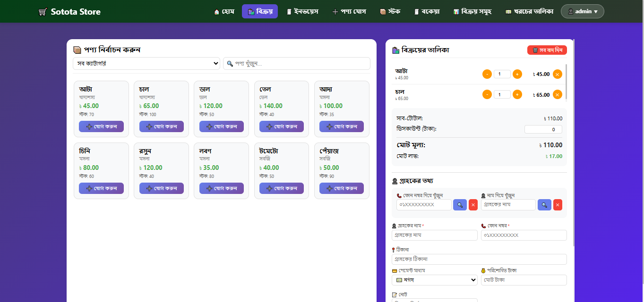The image size is (644, 302).
Task: Click সব বাদ দিন clear-all button
Action: pyautogui.click(x=547, y=50)
